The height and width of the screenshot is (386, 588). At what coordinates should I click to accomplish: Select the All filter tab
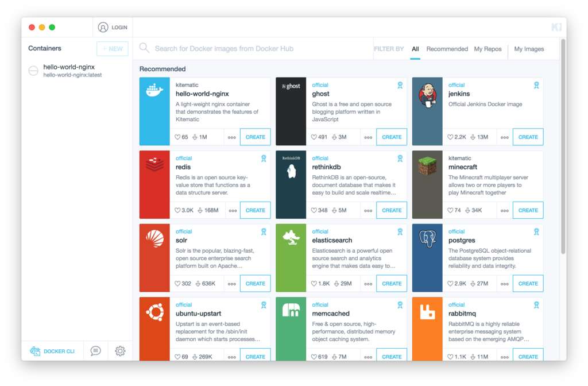[415, 49]
